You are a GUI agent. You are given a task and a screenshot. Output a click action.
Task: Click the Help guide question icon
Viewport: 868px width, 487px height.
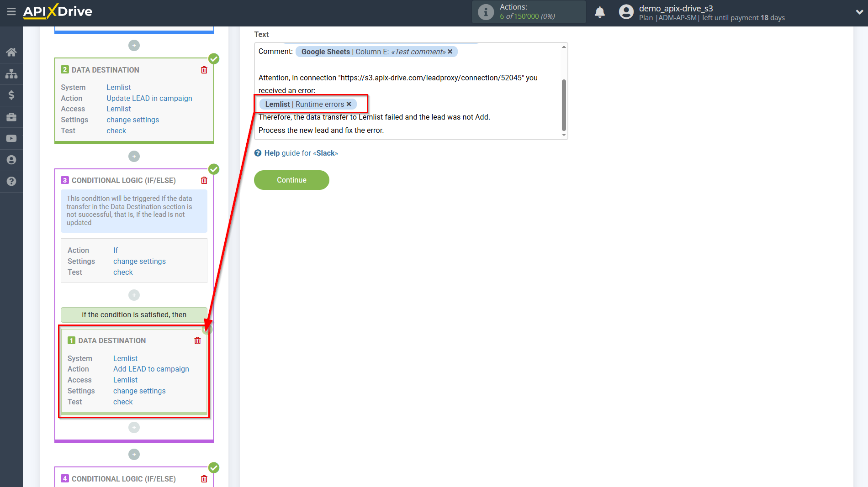point(258,153)
